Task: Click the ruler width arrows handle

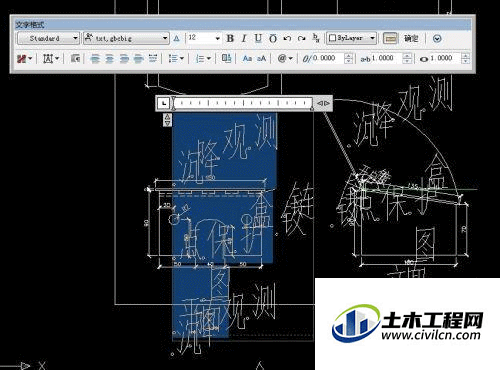Action: click(323, 103)
